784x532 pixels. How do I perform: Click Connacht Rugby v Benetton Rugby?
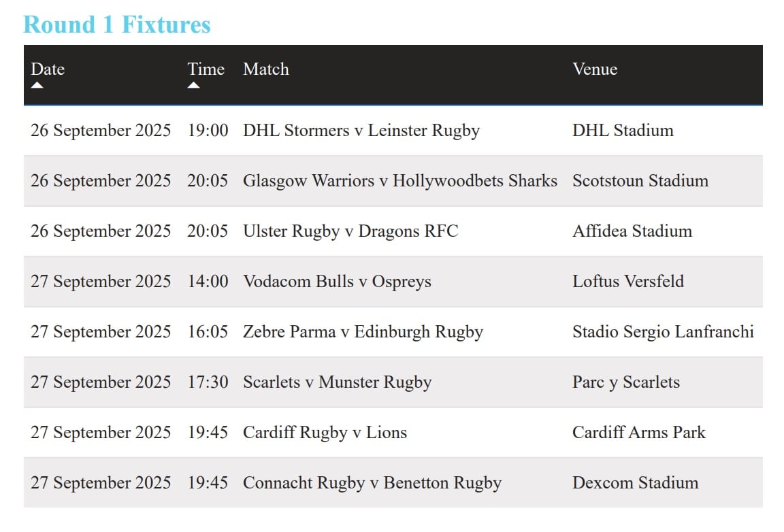(x=372, y=483)
